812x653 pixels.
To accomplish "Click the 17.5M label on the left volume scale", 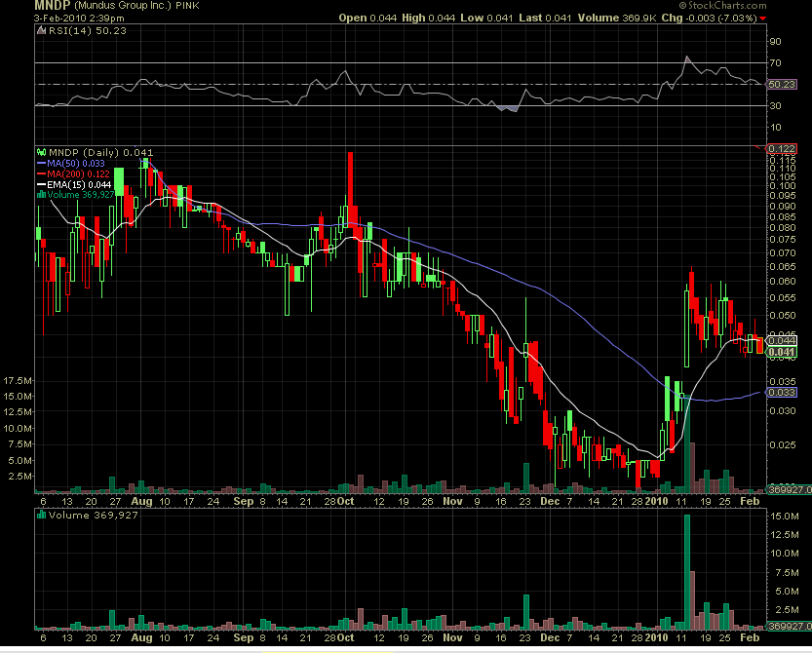I will coord(18,381).
